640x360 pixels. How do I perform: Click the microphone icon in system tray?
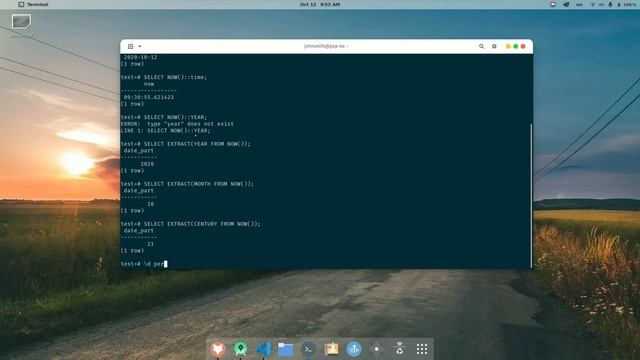click(610, 4)
